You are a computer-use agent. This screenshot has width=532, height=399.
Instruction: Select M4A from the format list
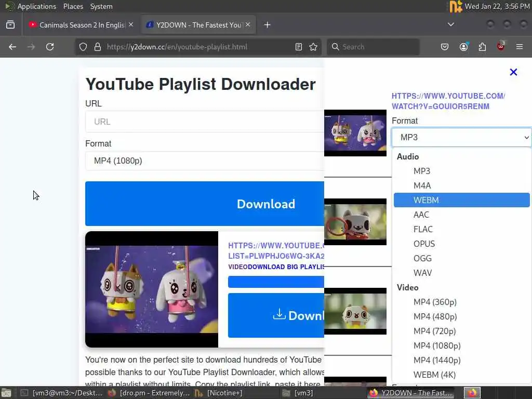[x=461, y=185]
